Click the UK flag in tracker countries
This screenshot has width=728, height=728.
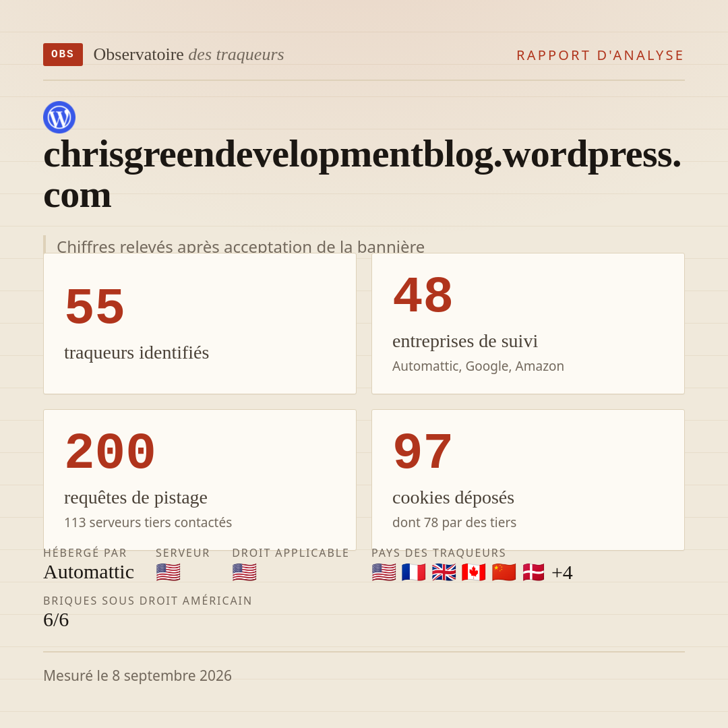coord(444,572)
